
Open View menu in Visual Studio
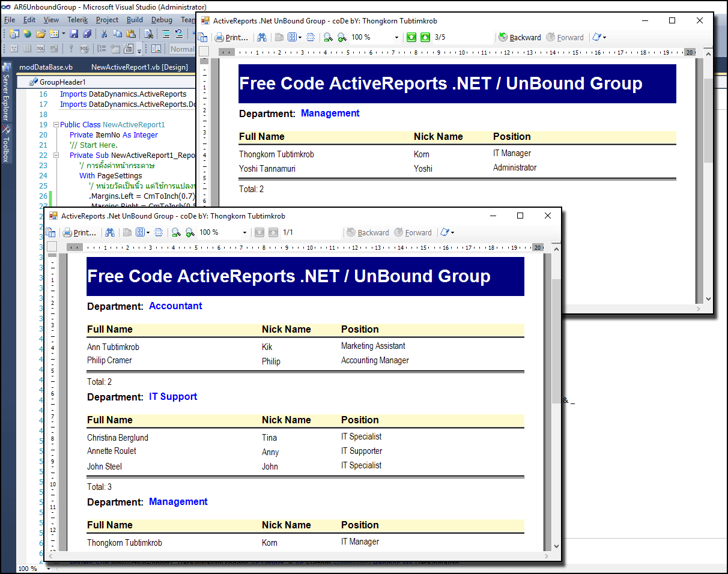coord(52,20)
